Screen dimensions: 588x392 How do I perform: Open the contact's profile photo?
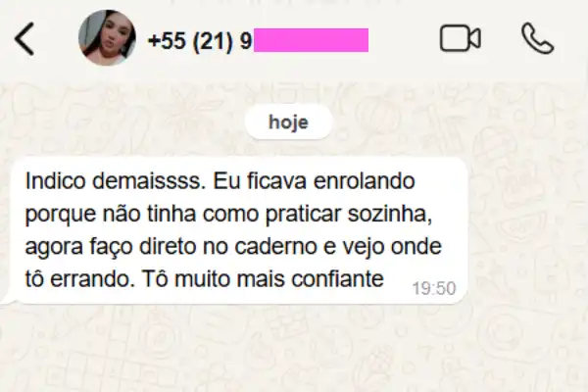coord(107,38)
